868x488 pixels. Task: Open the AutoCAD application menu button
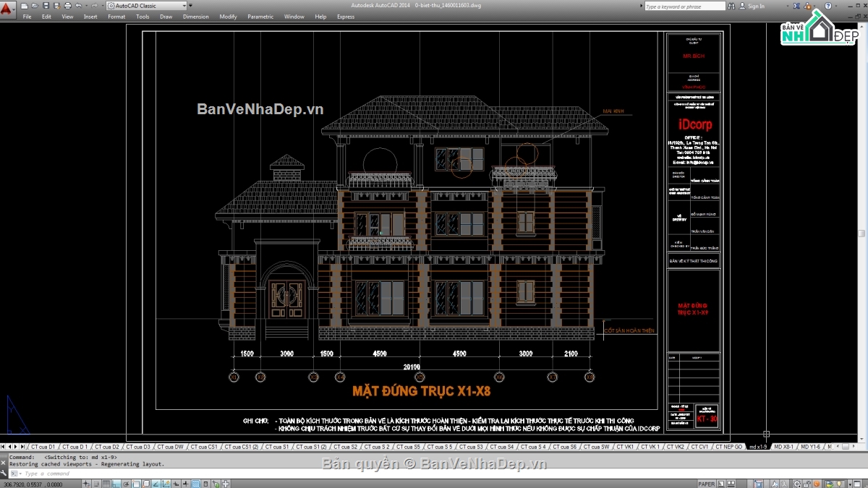click(7, 9)
